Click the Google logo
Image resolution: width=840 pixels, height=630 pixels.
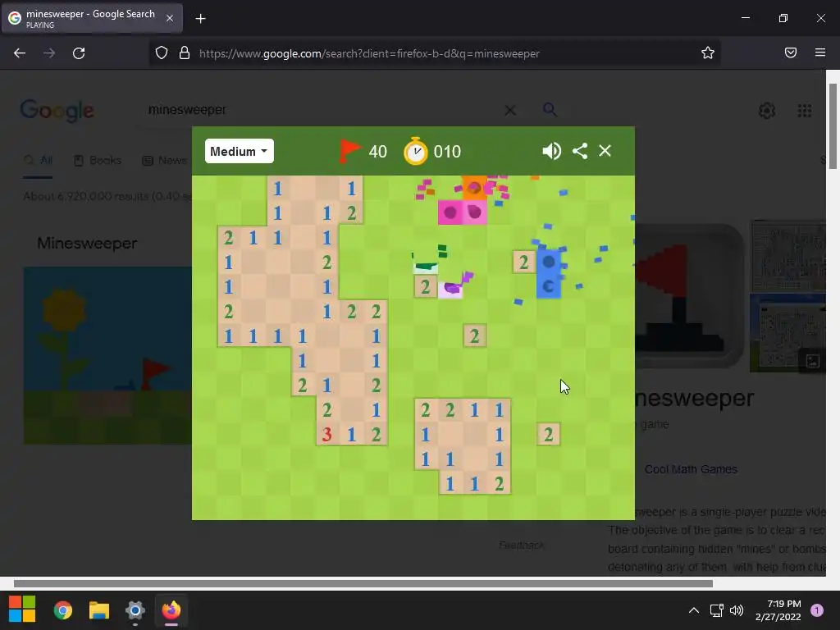pyautogui.click(x=57, y=111)
